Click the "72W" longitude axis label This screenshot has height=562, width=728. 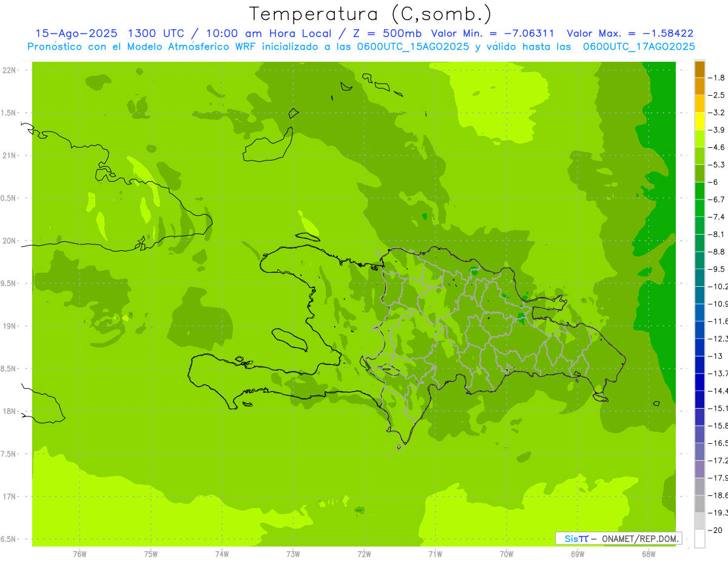coord(364,554)
